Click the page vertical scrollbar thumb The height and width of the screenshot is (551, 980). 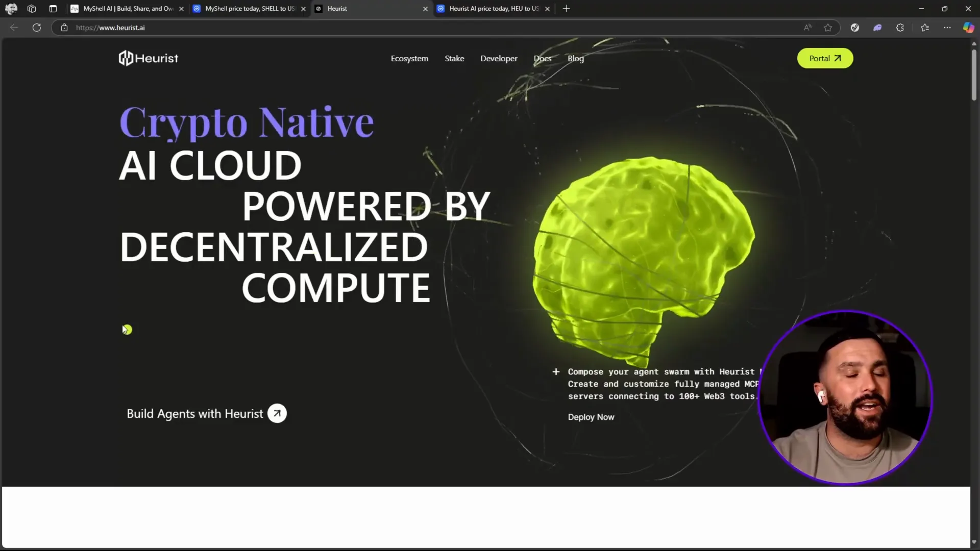click(x=974, y=74)
